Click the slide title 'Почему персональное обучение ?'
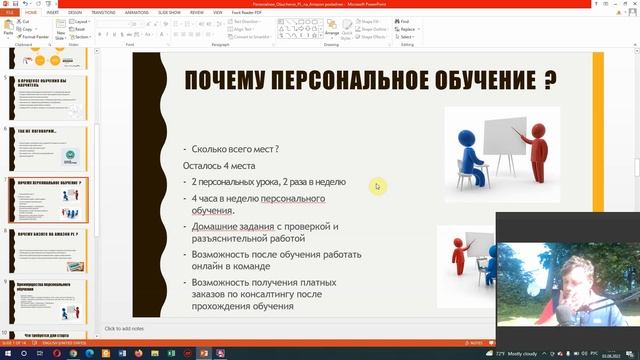The width and height of the screenshot is (640, 360). [371, 80]
